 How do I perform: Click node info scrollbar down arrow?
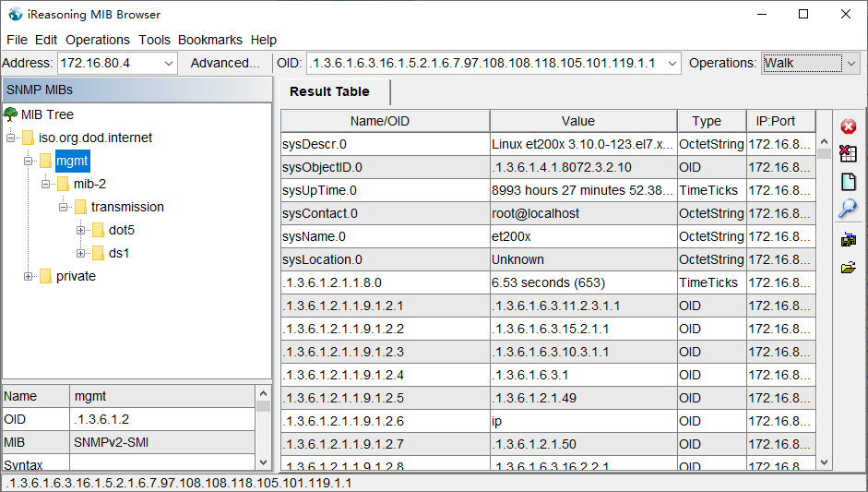coord(264,462)
